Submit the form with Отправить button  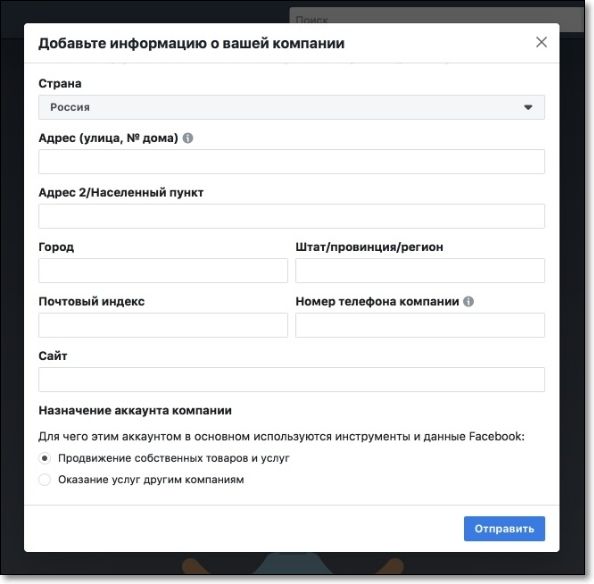pos(504,528)
